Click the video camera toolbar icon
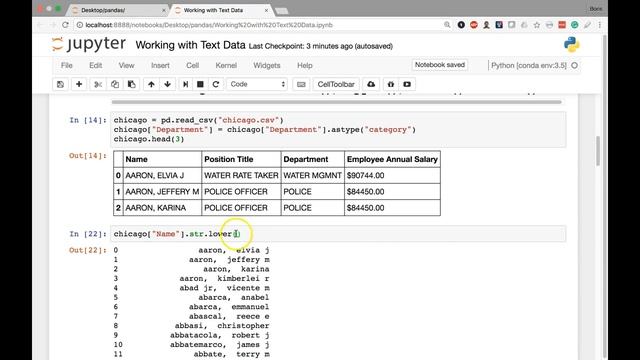This screenshot has height=360, width=640. click(407, 84)
